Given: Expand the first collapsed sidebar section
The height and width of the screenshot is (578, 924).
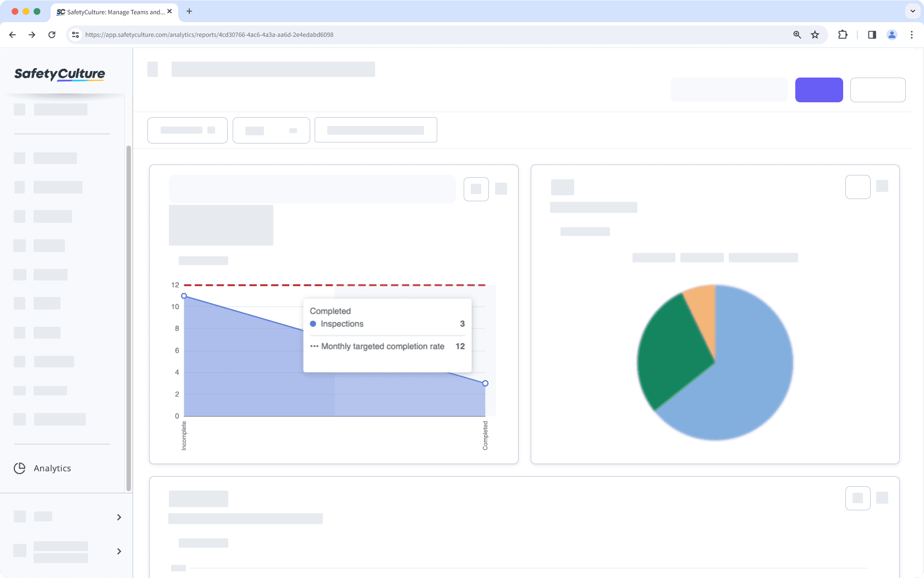Looking at the screenshot, I should tap(118, 516).
